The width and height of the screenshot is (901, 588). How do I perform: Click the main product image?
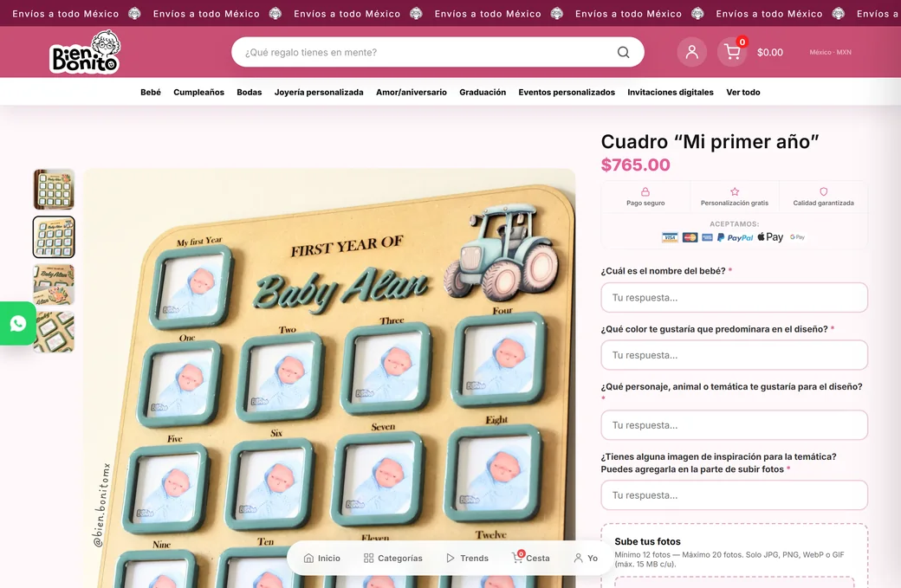330,378
